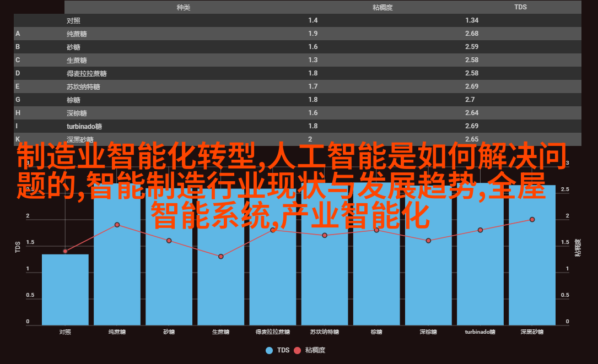This screenshot has height=364, width=598.
Task: Click the red line point above the 纯蔗糖 bar
Action: click(117, 225)
